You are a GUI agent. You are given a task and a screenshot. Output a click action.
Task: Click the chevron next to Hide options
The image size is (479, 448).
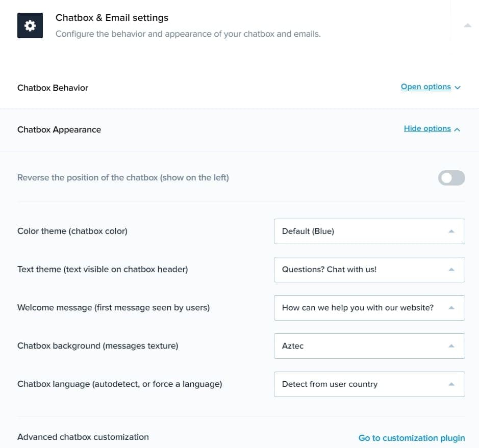(x=457, y=129)
